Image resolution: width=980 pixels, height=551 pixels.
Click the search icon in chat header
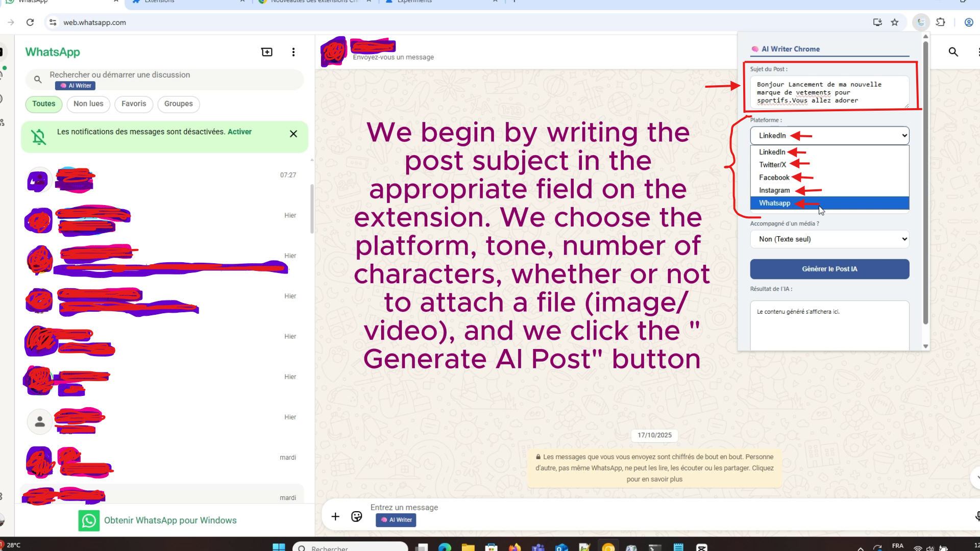(953, 52)
